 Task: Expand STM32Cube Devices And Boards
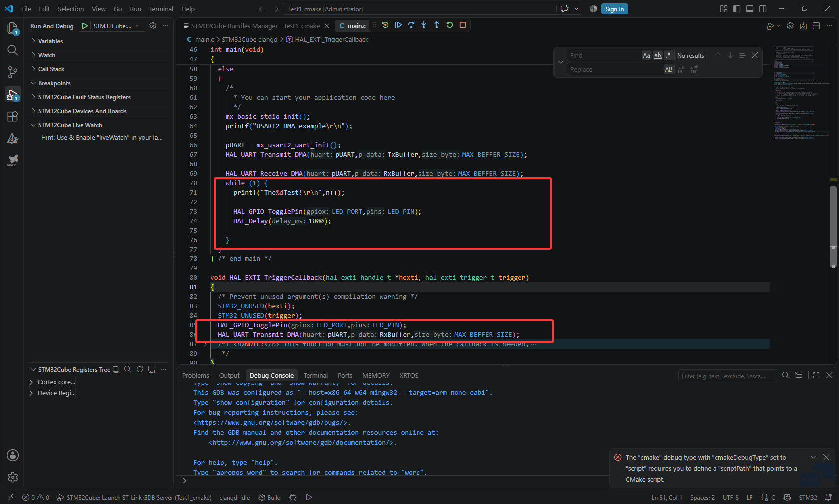[99, 111]
